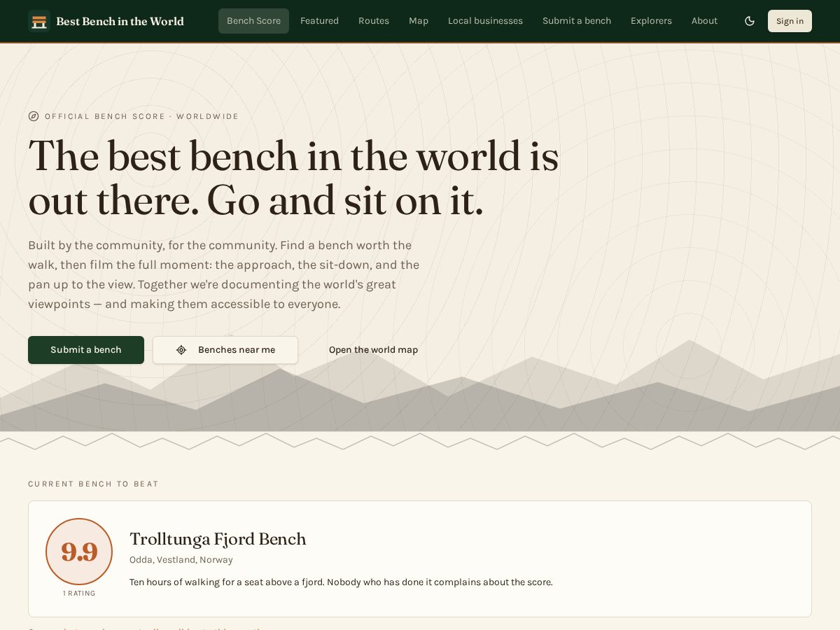Open Trolltunga Fjord Bench title

click(x=218, y=539)
